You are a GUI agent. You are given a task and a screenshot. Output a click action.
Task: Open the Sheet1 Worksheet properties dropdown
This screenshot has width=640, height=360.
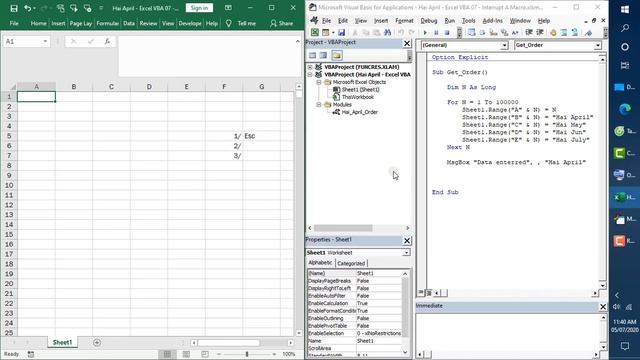[x=406, y=253]
